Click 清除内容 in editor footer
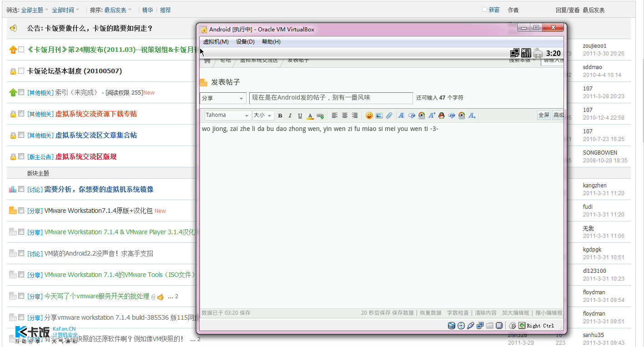Image resolution: width=644 pixels, height=347 pixels. tap(486, 313)
